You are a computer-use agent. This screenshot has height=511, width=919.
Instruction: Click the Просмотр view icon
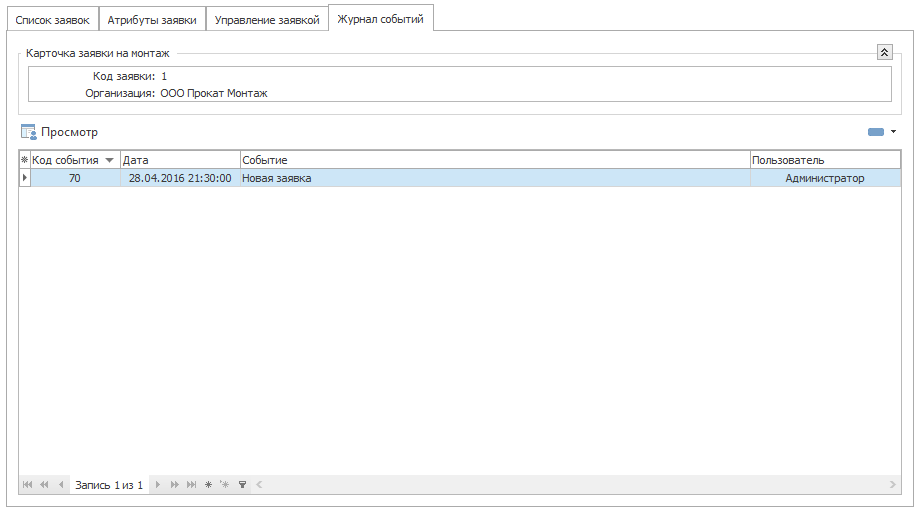[x=29, y=132]
